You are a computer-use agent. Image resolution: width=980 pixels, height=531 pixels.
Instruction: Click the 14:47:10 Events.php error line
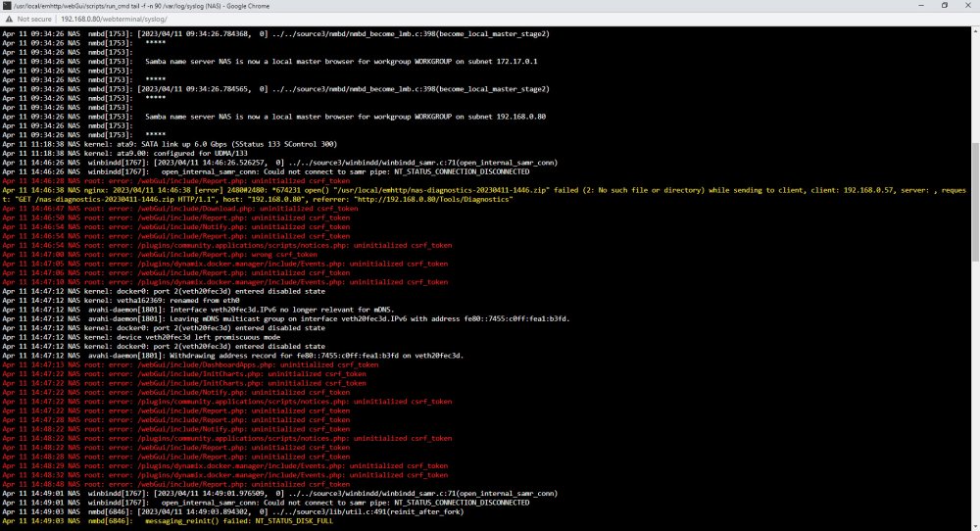pyautogui.click(x=225, y=282)
